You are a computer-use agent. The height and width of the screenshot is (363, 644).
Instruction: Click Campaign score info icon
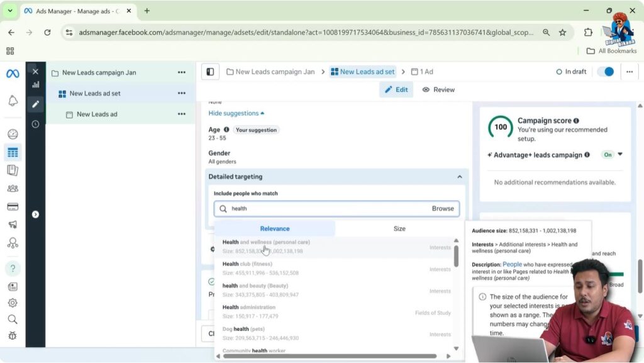coord(576,121)
